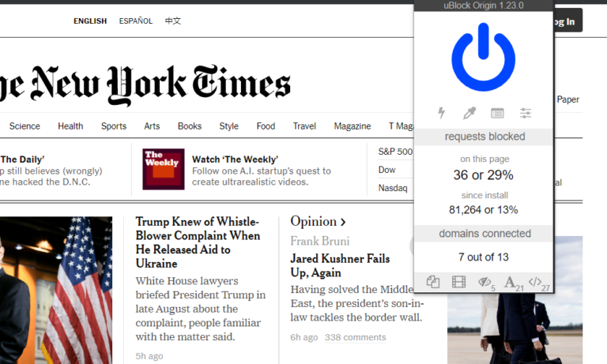The image size is (607, 364).
Task: Open uBlock dashboard sliders icon
Action: [x=526, y=113]
